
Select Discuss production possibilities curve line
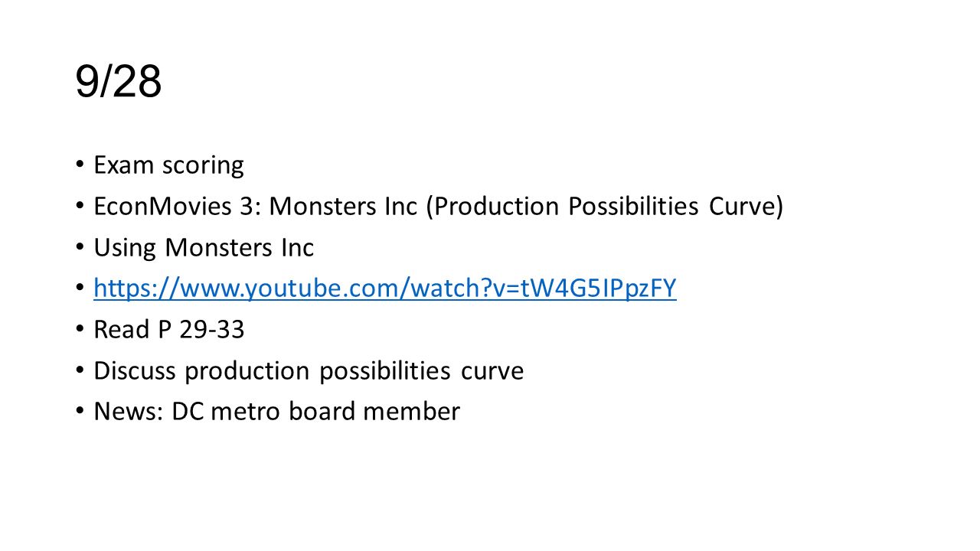tap(309, 371)
